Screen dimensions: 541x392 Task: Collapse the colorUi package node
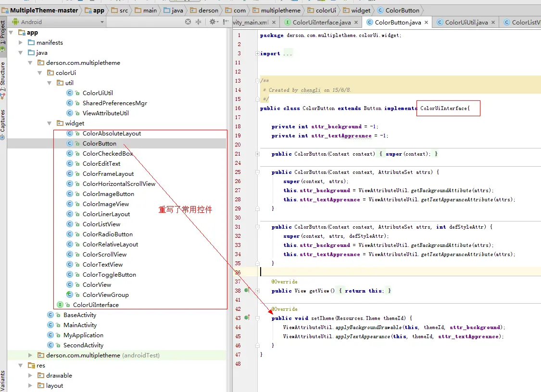coord(40,73)
